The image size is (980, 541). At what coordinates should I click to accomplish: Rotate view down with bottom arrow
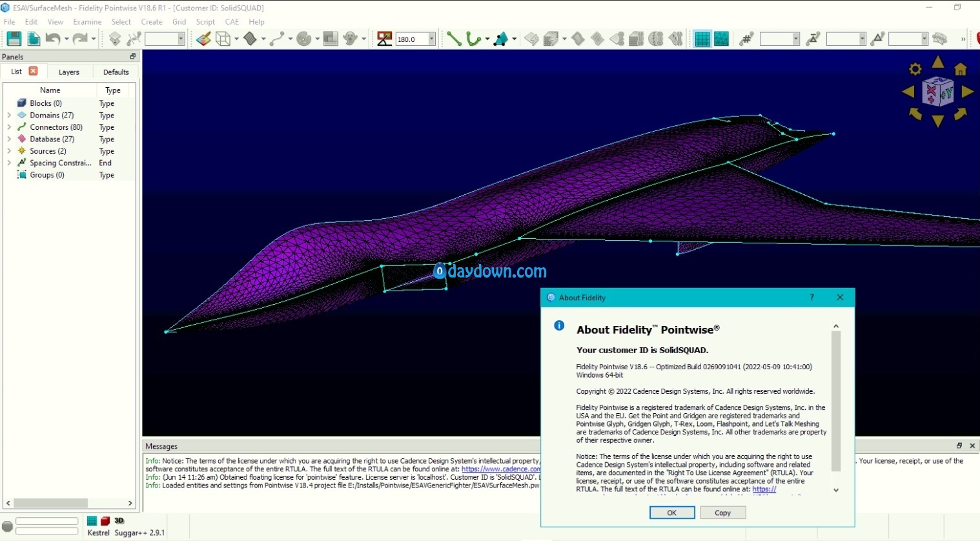pyautogui.click(x=938, y=121)
